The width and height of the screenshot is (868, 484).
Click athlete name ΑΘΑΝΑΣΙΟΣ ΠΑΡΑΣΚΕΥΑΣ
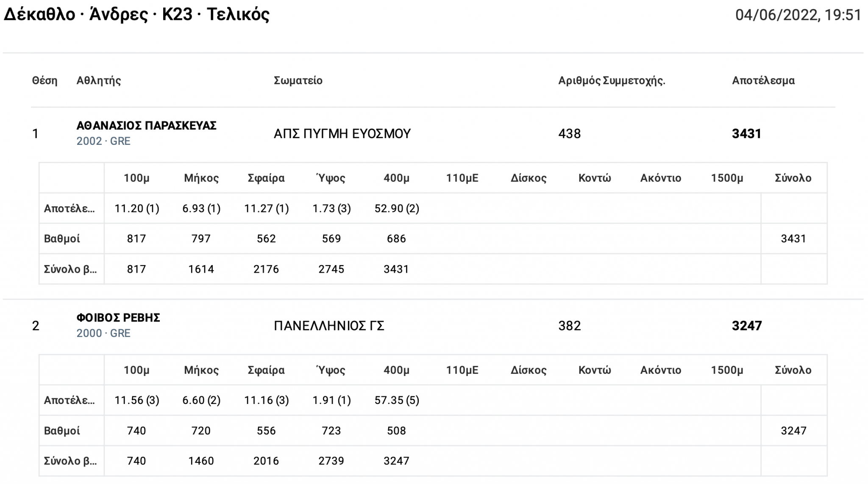click(146, 126)
